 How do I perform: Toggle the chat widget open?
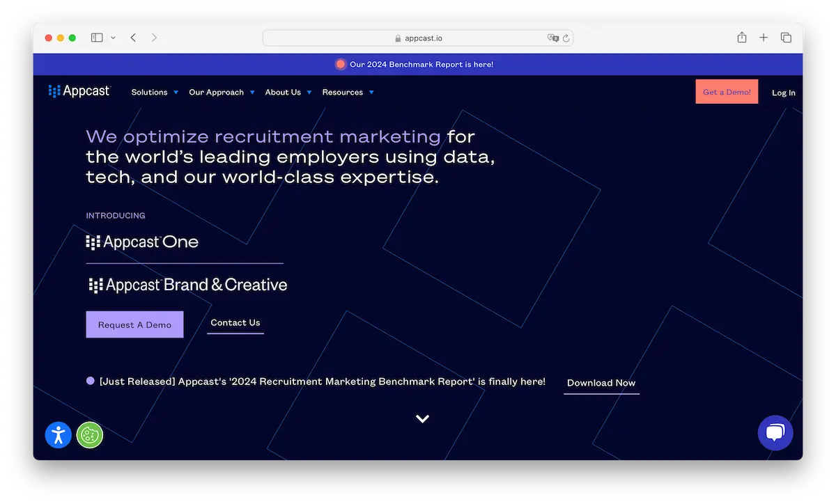click(x=775, y=432)
